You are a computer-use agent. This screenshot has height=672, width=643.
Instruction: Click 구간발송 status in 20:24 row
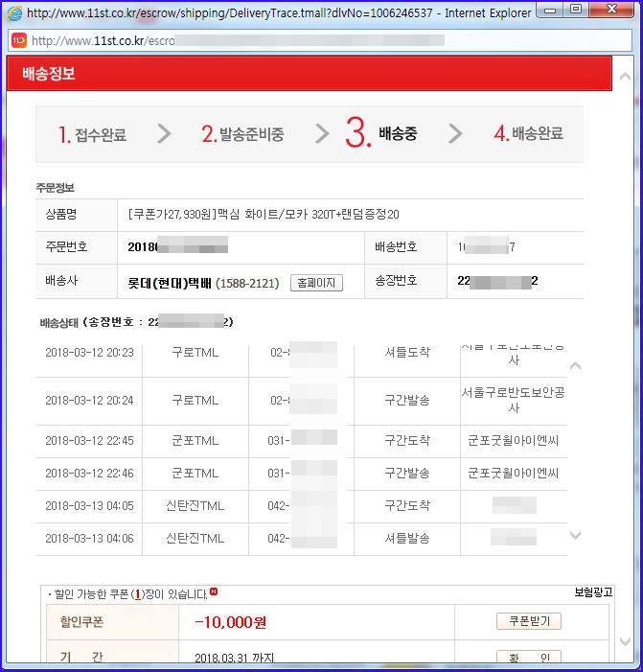coord(407,401)
